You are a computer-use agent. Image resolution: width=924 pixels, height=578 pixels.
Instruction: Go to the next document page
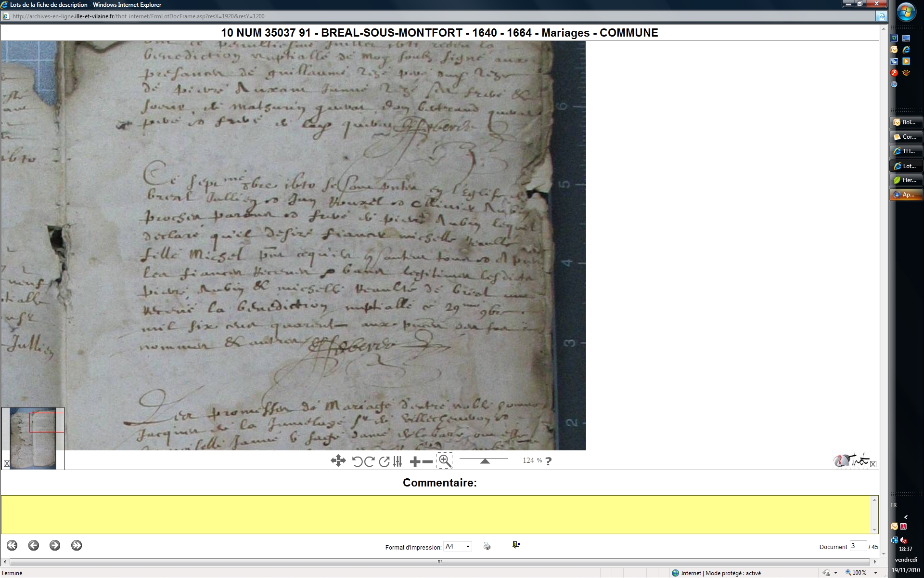(x=55, y=545)
